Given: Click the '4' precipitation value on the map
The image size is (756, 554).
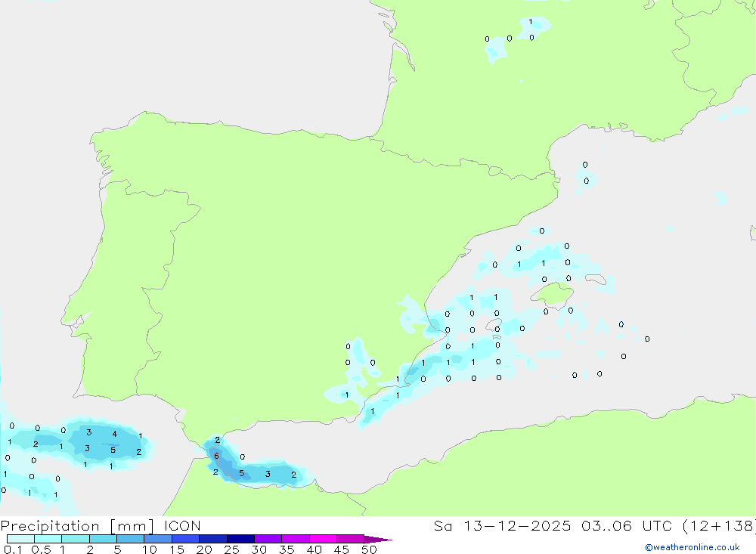Looking at the screenshot, I should pos(115,434).
